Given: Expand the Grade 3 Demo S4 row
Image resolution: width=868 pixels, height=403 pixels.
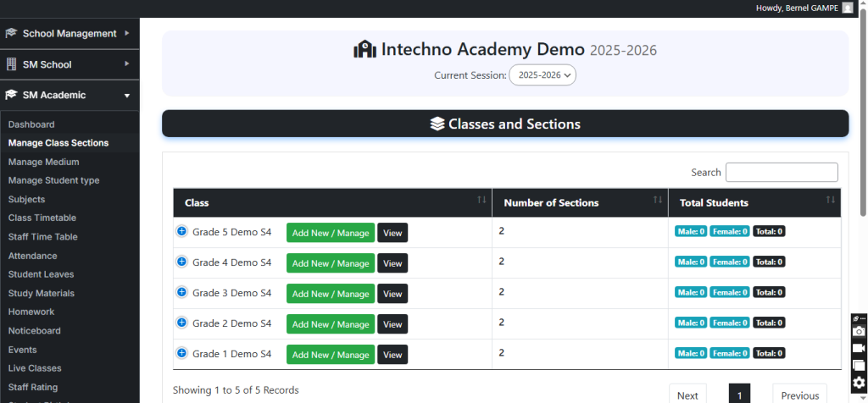Looking at the screenshot, I should point(181,292).
